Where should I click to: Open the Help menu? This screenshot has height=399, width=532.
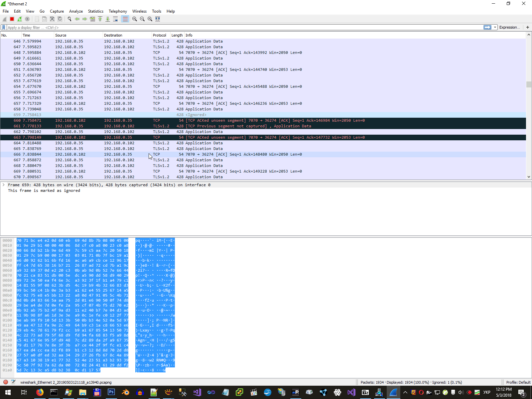tap(171, 11)
